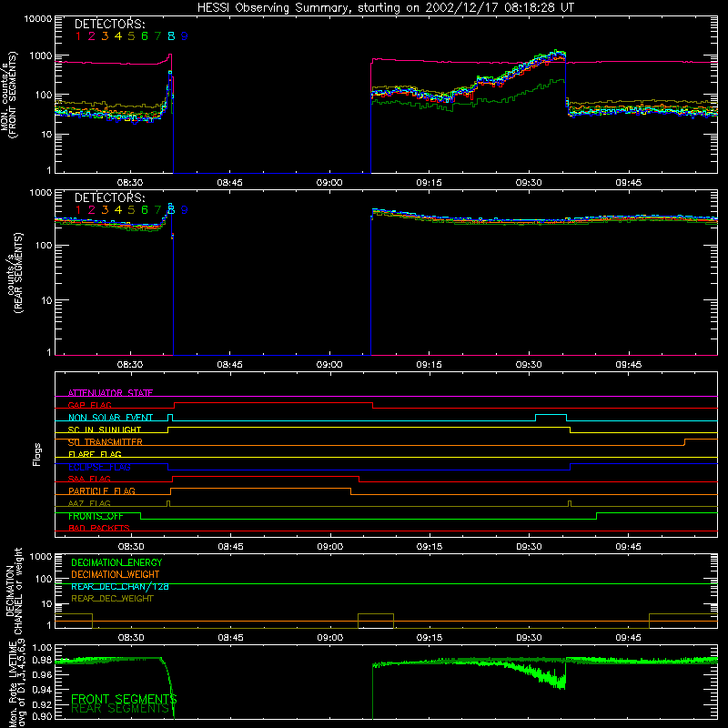The image size is (728, 728).
Task: Click blue detector 9 in rear segments legend
Action: click(185, 210)
